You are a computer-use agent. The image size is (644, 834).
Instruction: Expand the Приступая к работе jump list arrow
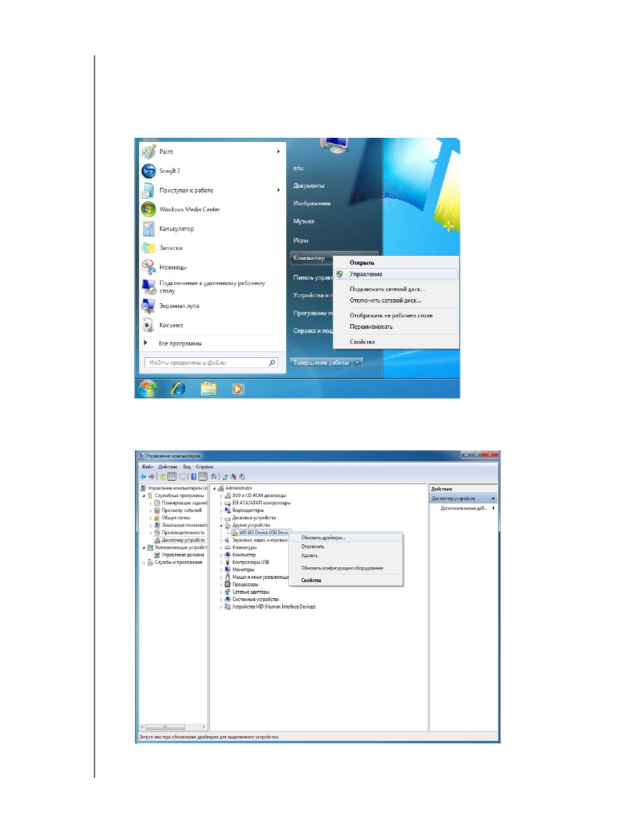(278, 190)
